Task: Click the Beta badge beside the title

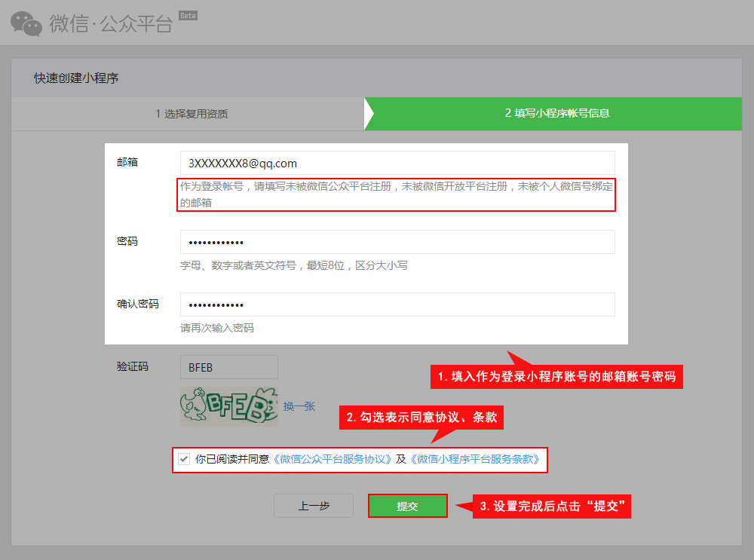Action: click(188, 15)
